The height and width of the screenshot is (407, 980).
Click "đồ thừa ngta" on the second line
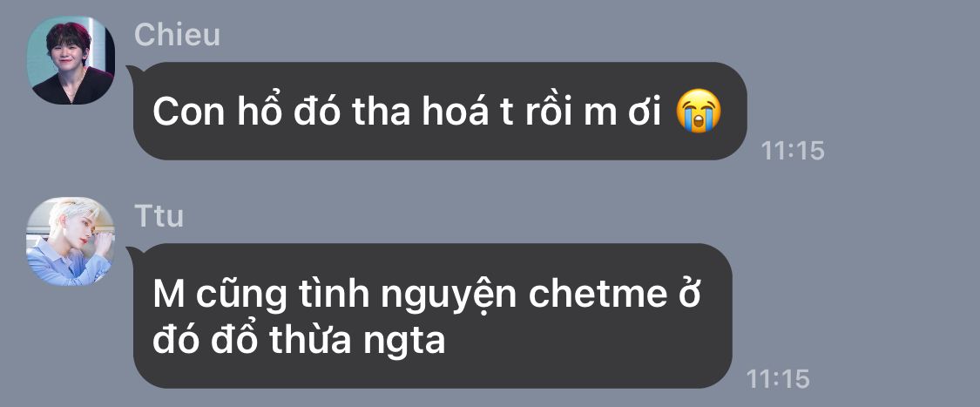(328, 341)
